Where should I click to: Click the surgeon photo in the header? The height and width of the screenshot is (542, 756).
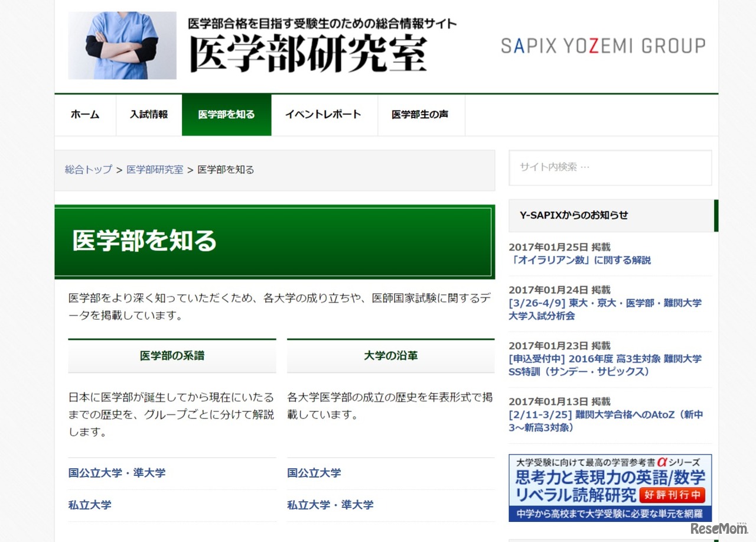click(x=122, y=46)
